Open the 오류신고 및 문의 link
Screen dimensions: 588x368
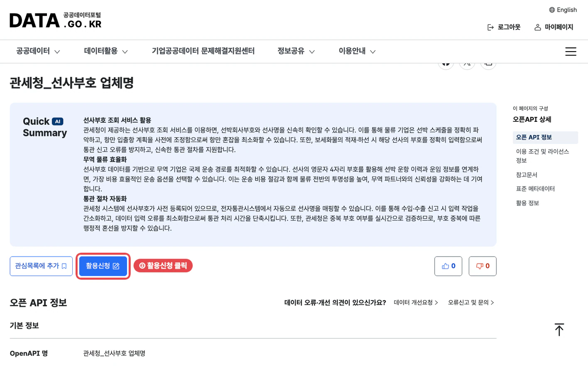(x=471, y=303)
